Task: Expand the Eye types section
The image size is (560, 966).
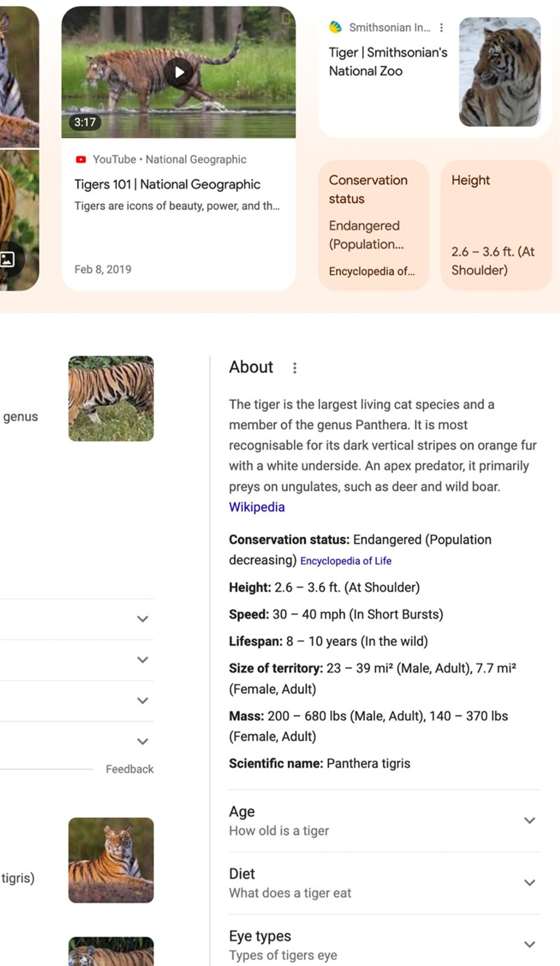Action: 529,944
